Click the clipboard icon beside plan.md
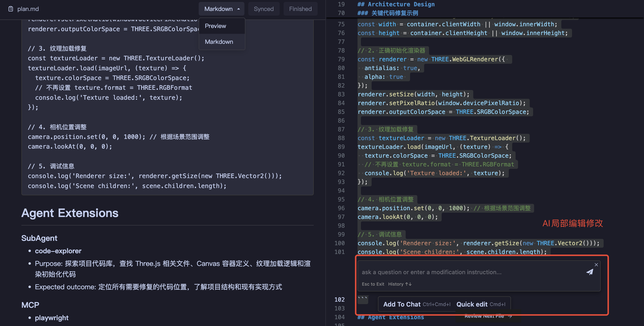This screenshot has width=644, height=326. [10, 9]
